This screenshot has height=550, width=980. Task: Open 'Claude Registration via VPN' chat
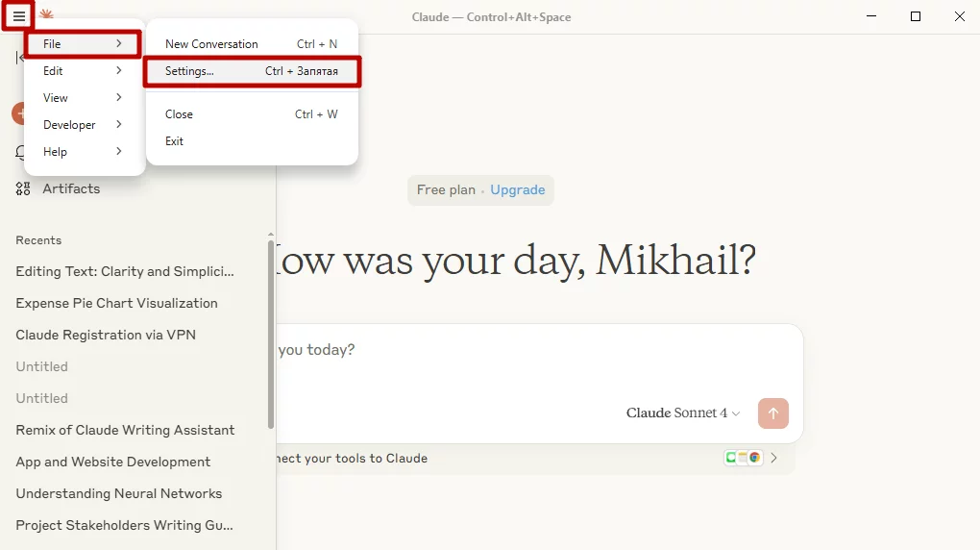pyautogui.click(x=106, y=335)
